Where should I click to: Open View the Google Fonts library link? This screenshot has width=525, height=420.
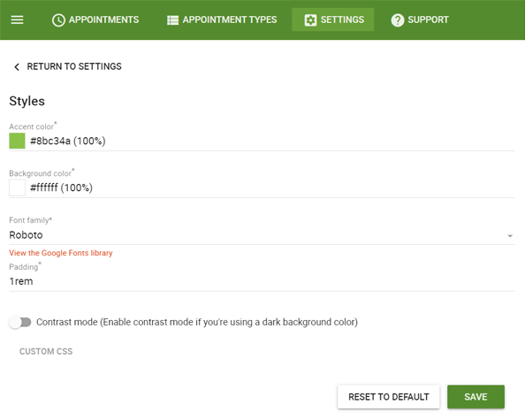point(61,253)
